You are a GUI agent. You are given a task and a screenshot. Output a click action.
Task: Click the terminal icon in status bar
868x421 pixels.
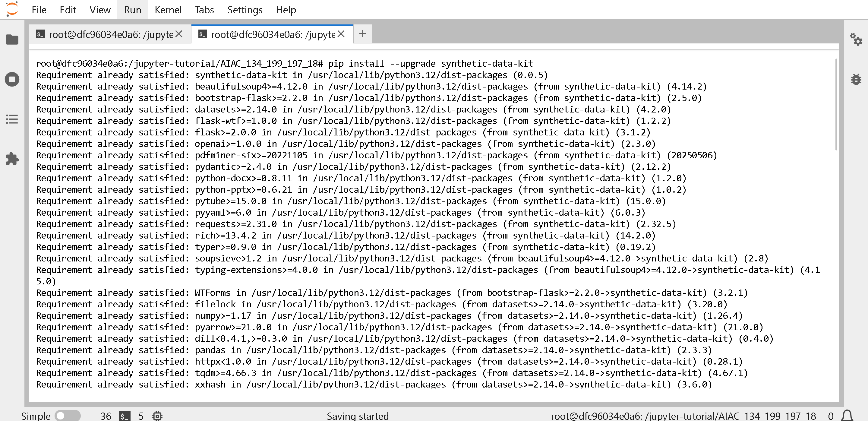click(124, 416)
